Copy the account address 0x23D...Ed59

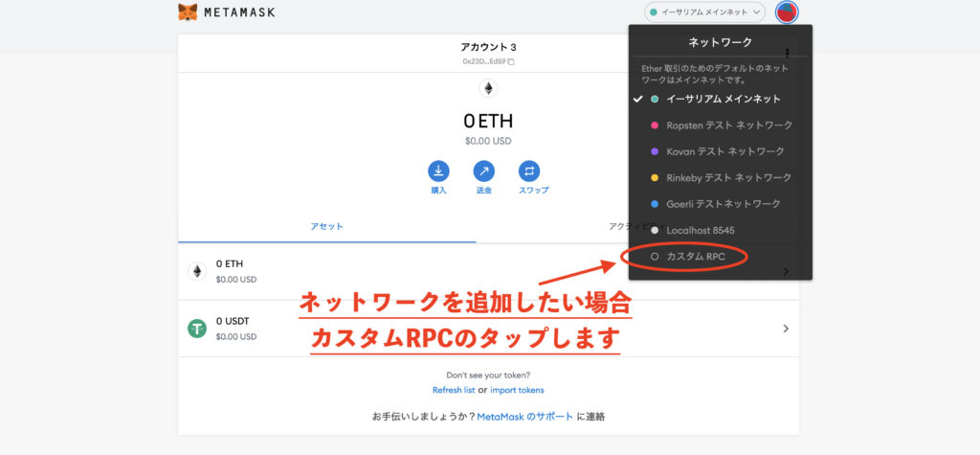click(488, 61)
